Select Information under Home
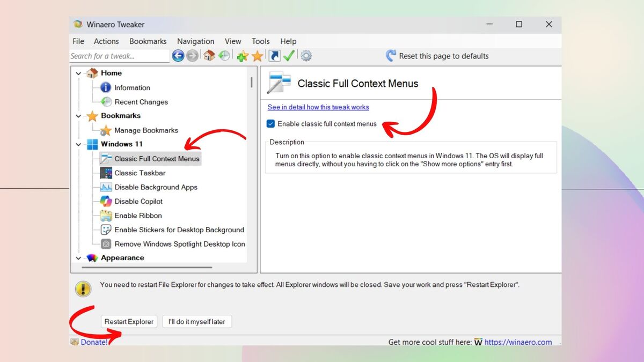The image size is (644, 362). click(x=132, y=87)
